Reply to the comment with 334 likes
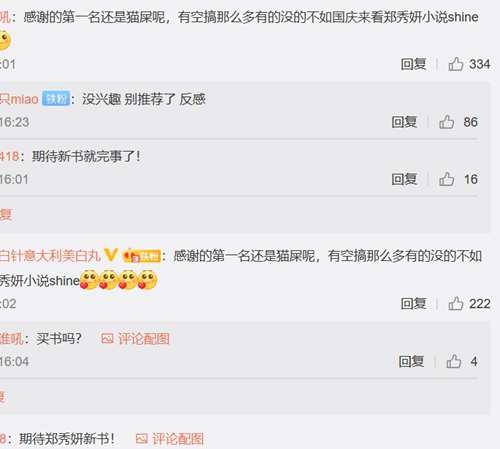Viewport: 500px width, 449px height. 413,64
